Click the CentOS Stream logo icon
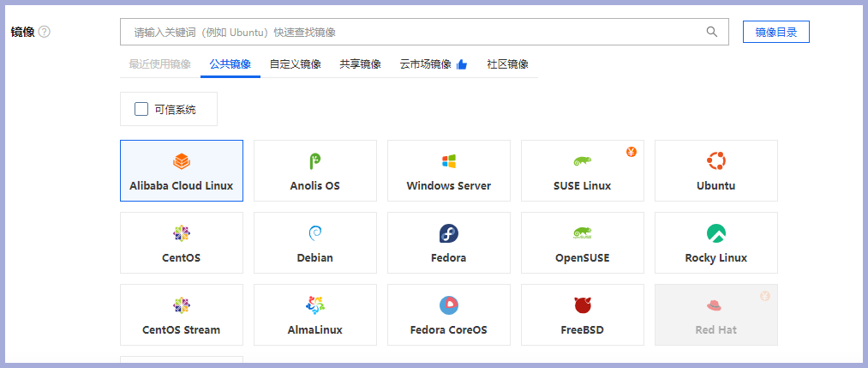The height and width of the screenshot is (368, 868). pos(182,306)
